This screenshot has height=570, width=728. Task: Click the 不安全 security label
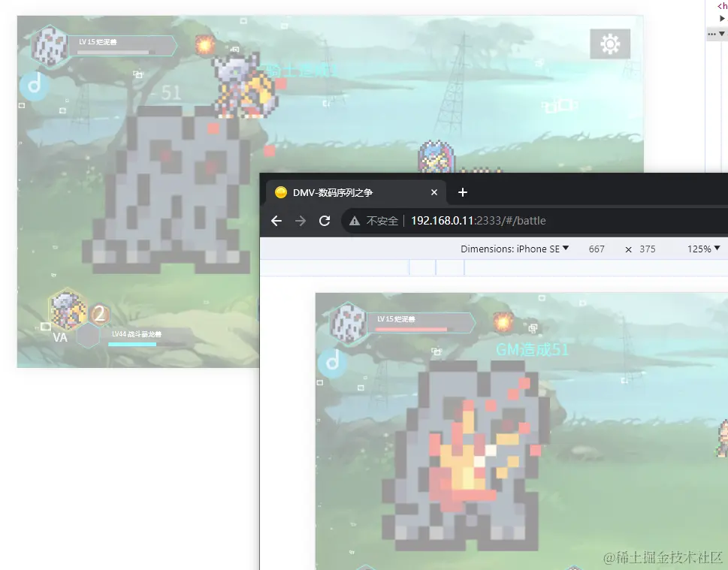382,221
